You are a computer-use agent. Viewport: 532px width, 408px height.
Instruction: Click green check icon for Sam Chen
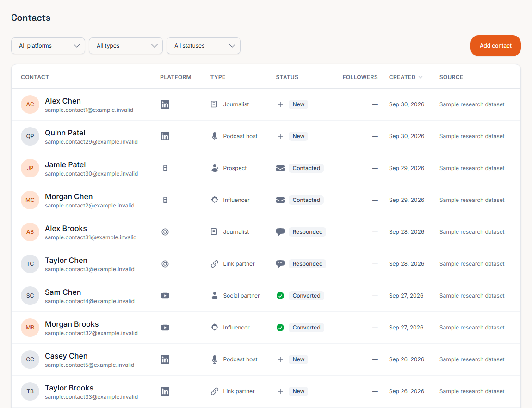coord(280,296)
